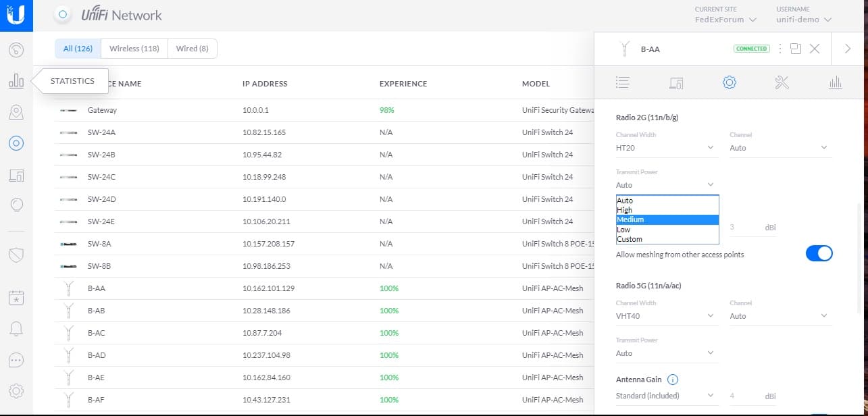The image size is (868, 416).
Task: Switch to the Config gear tab
Action: pos(729,82)
